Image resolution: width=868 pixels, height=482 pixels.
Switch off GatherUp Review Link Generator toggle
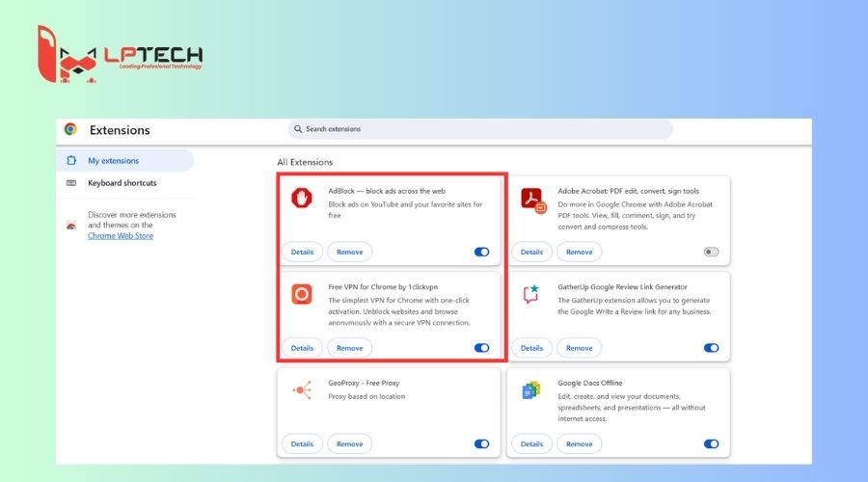(712, 348)
